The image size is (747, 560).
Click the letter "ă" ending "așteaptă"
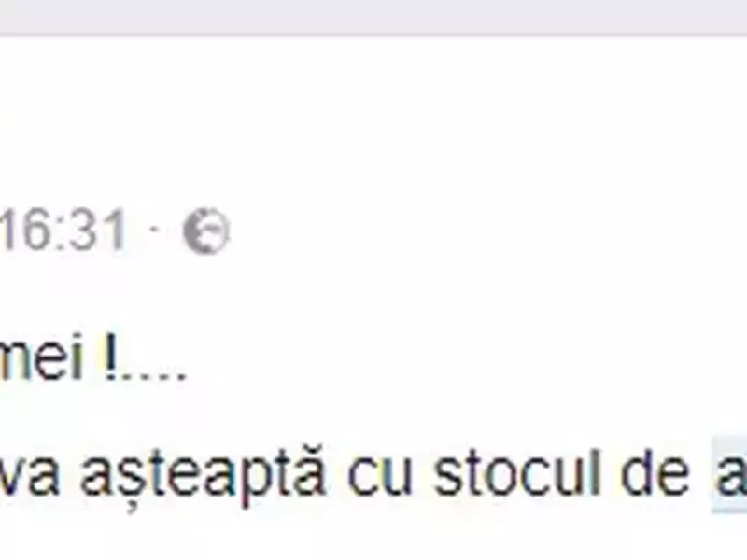coord(308,470)
